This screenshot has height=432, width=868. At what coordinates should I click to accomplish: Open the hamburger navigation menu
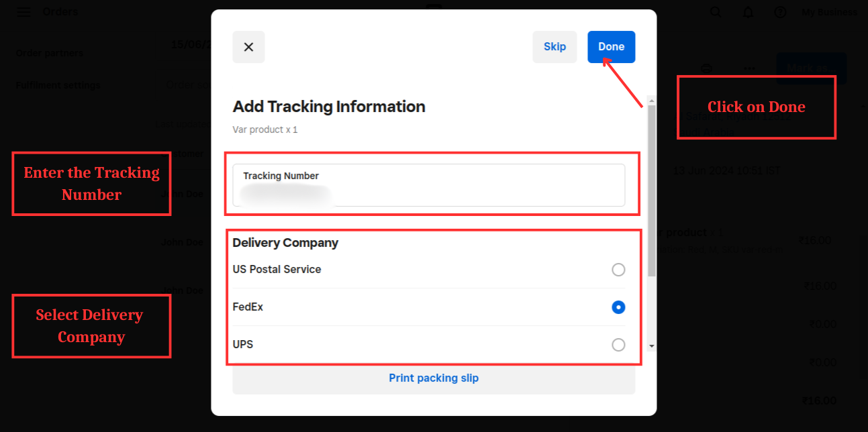23,12
